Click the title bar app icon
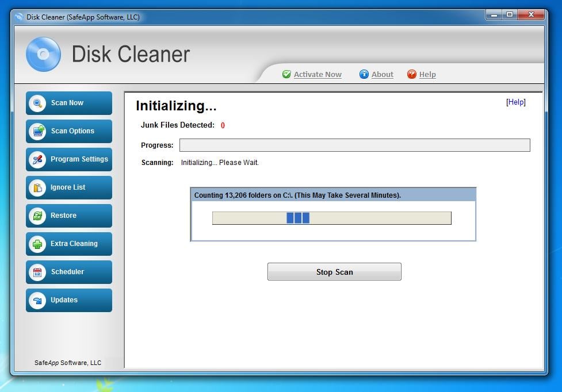The image size is (562, 392). click(x=19, y=17)
